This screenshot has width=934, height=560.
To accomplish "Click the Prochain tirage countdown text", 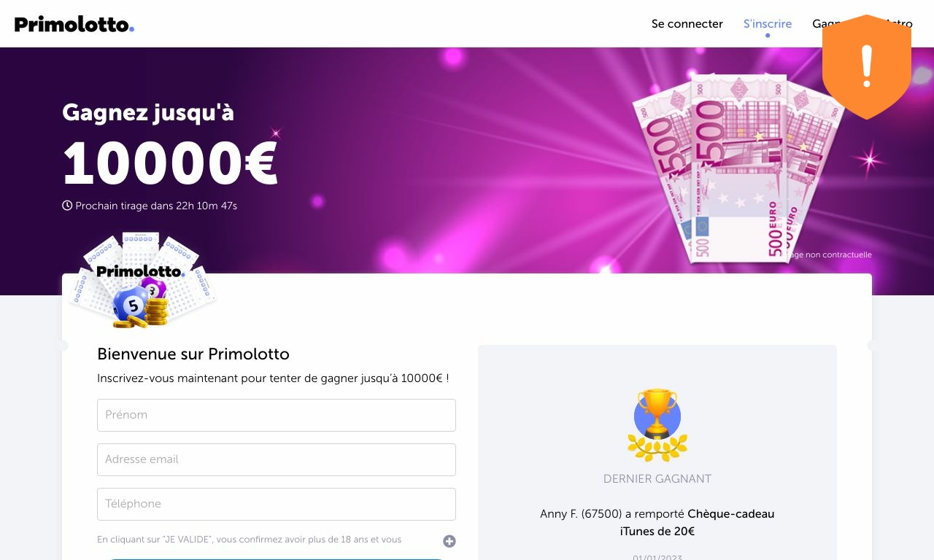I will tap(156, 206).
